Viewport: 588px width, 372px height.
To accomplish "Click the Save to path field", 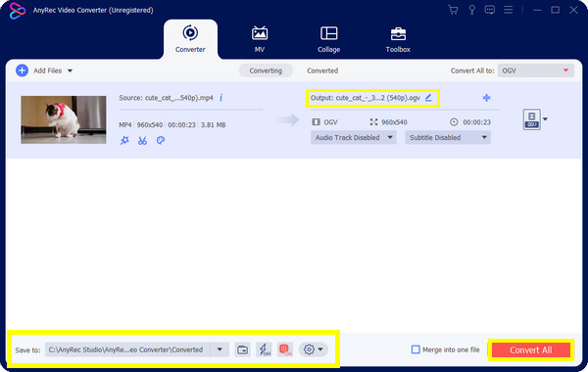I will tap(127, 349).
